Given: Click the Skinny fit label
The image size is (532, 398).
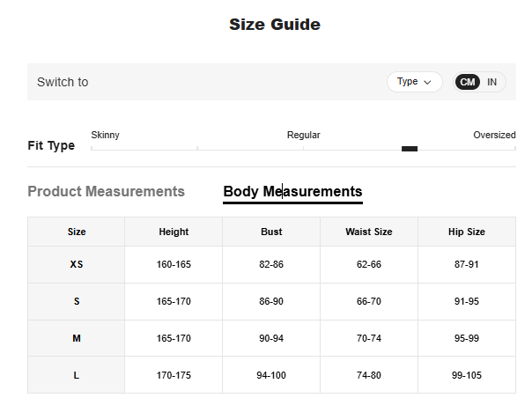Looking at the screenshot, I should coord(106,135).
